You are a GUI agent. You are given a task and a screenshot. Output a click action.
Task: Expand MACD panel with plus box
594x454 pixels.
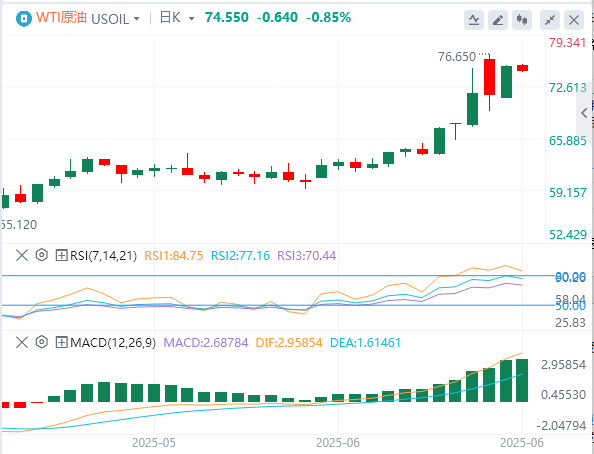click(61, 343)
